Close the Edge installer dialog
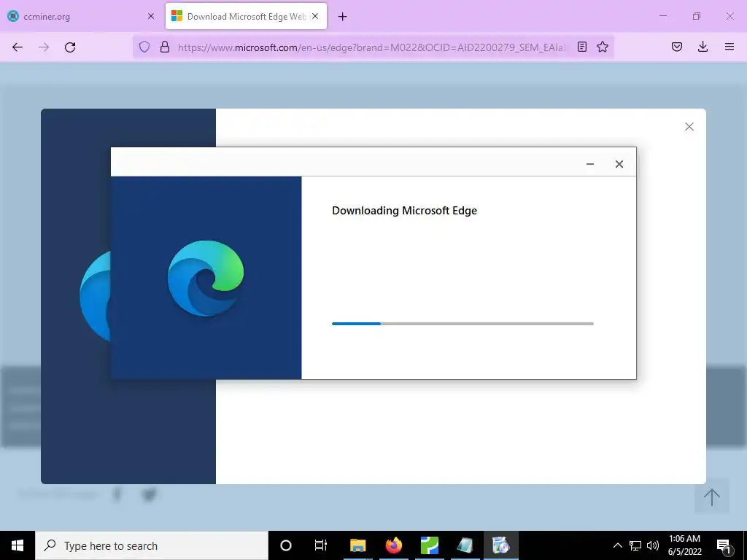Viewport: 747px width, 560px height. 619,164
